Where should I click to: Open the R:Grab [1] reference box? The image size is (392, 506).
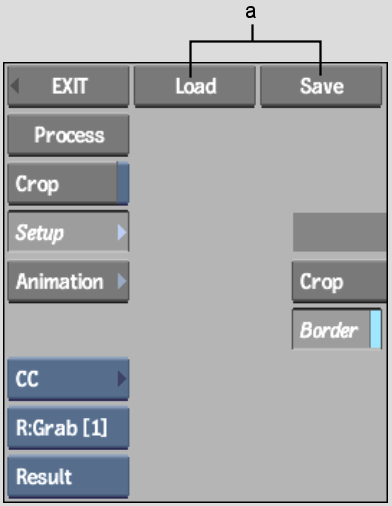68,428
